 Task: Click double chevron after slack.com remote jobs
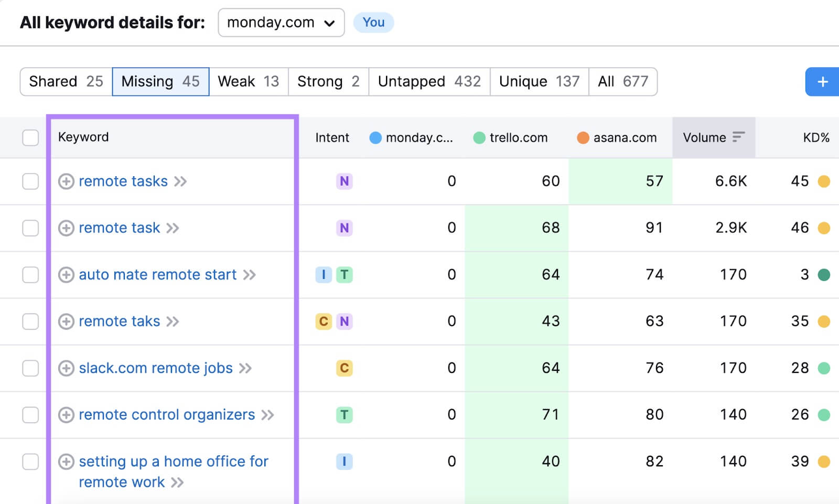click(245, 369)
